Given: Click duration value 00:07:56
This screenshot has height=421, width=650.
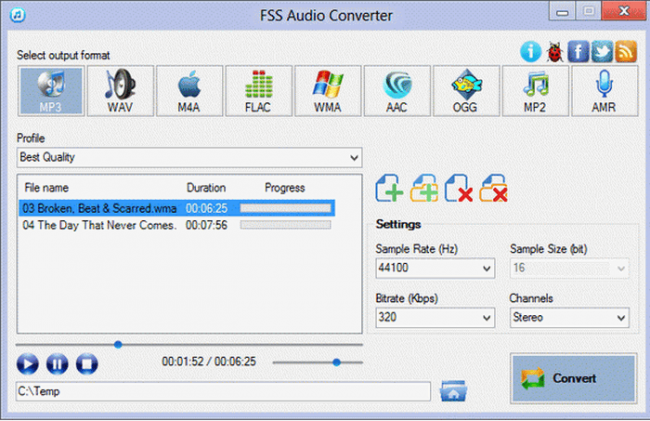Looking at the screenshot, I should (206, 225).
